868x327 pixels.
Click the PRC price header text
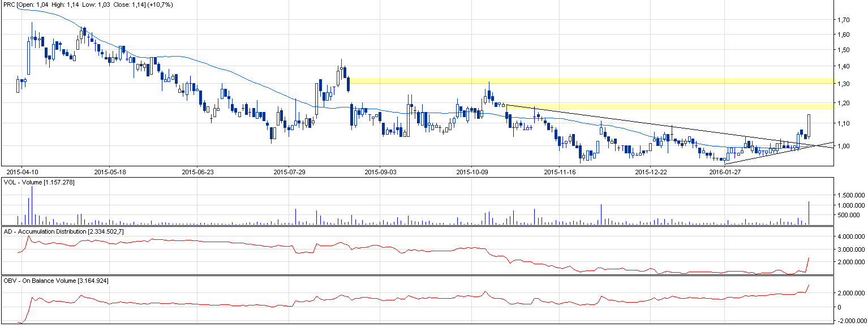click(x=88, y=5)
